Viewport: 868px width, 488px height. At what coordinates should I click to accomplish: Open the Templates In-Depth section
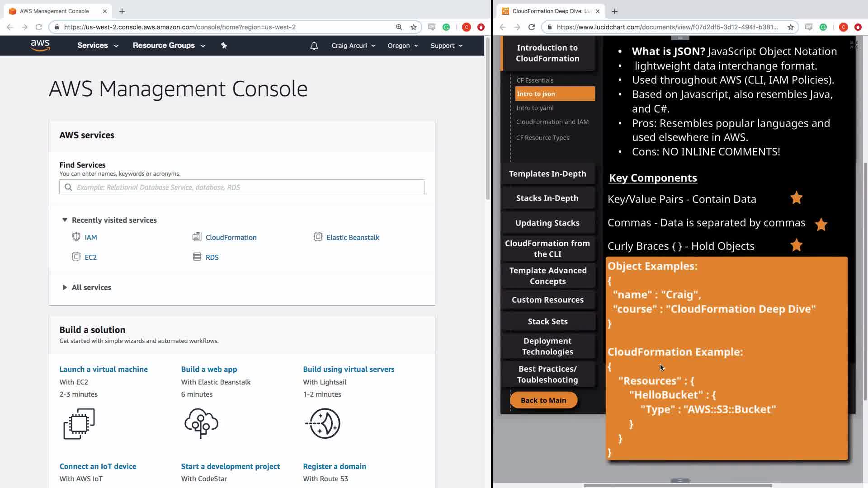[547, 174]
